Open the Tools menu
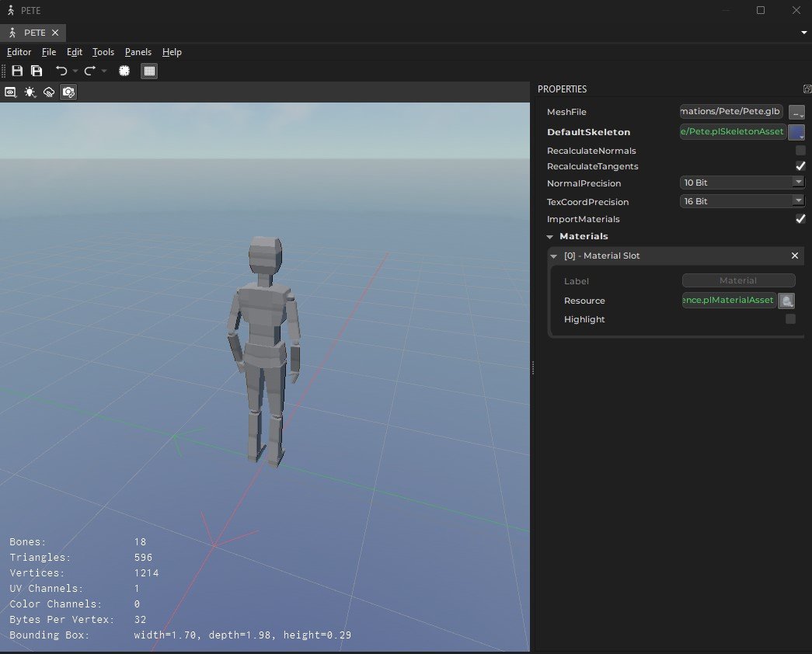The height and width of the screenshot is (654, 812). [x=103, y=52]
